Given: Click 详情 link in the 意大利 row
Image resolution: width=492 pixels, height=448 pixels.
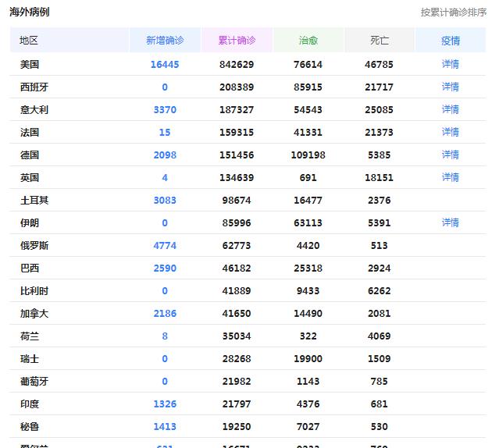Looking at the screenshot, I should pos(450,109).
